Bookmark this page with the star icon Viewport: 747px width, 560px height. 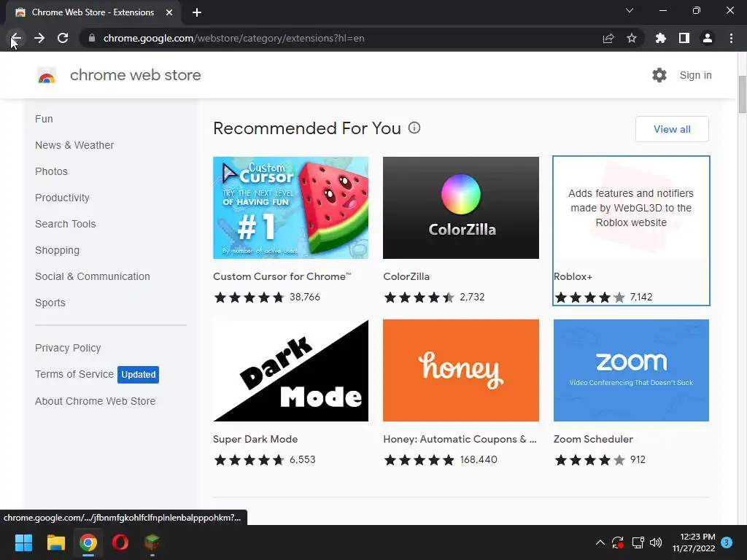click(632, 38)
